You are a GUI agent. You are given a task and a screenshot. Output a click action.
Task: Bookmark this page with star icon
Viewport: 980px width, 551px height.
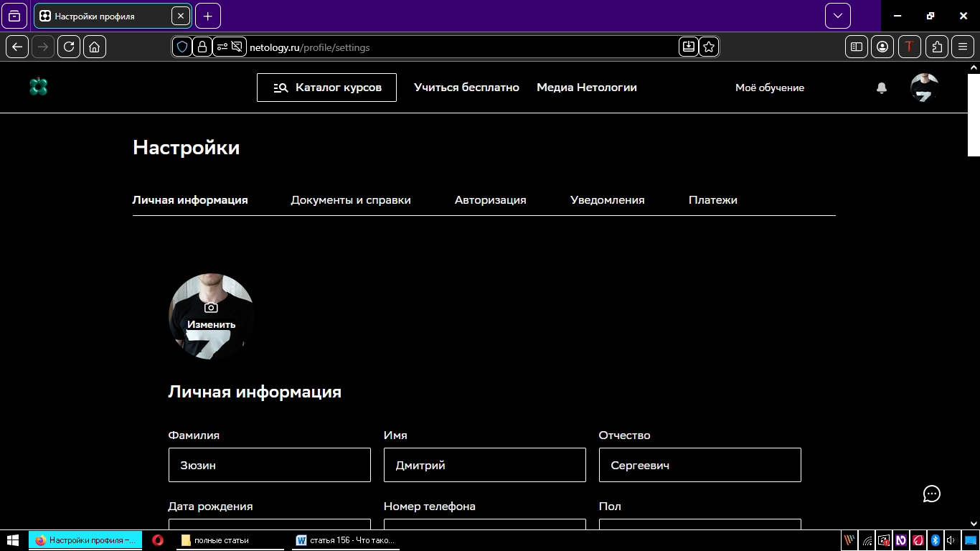coord(709,47)
